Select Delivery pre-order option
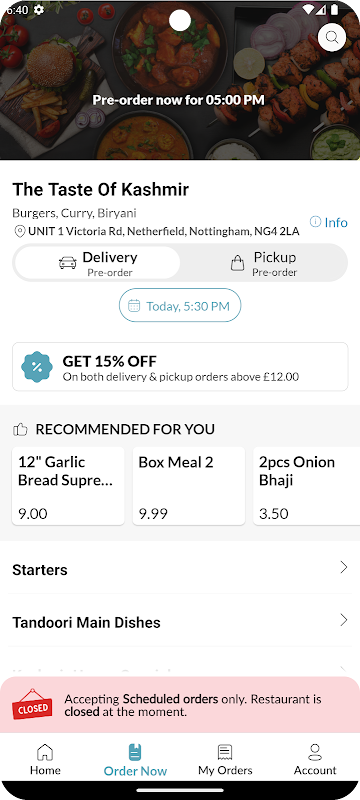The image size is (360, 800). (x=97, y=263)
